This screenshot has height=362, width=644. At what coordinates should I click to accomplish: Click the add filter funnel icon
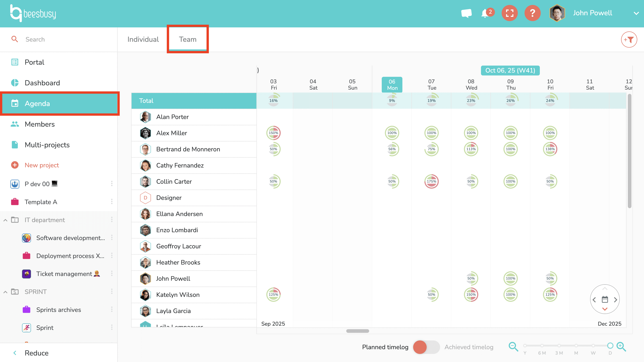click(x=629, y=40)
